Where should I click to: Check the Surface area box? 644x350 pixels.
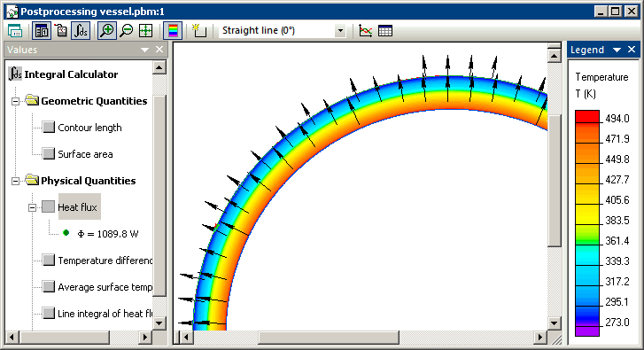coord(49,153)
